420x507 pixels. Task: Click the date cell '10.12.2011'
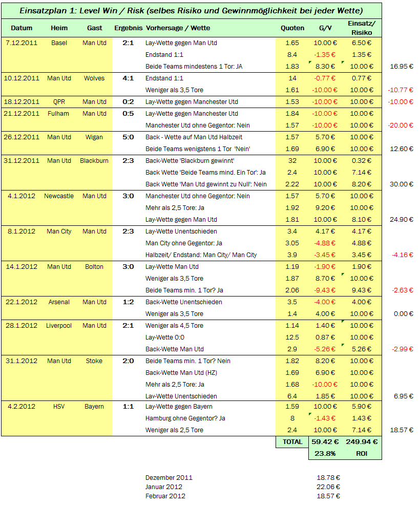tap(22, 78)
